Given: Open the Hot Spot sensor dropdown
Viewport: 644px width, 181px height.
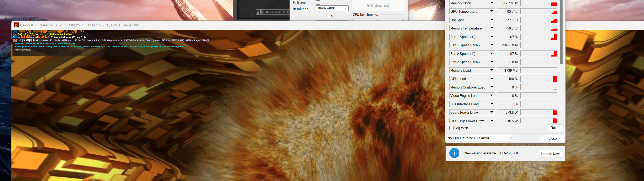Looking at the screenshot, I should [492, 20].
